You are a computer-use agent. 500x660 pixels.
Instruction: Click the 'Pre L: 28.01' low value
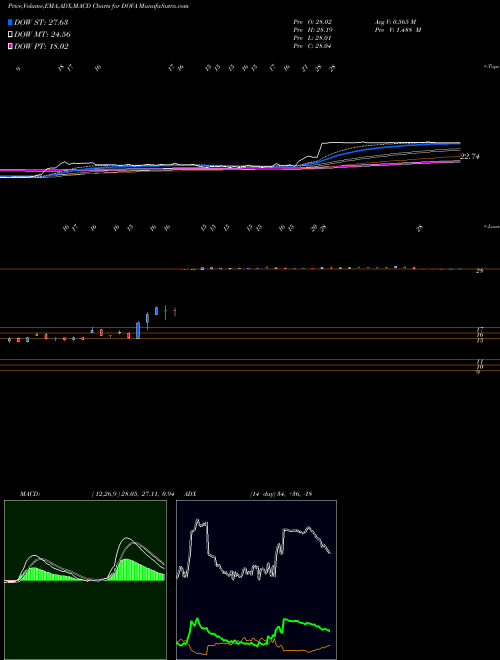[x=313, y=38]
